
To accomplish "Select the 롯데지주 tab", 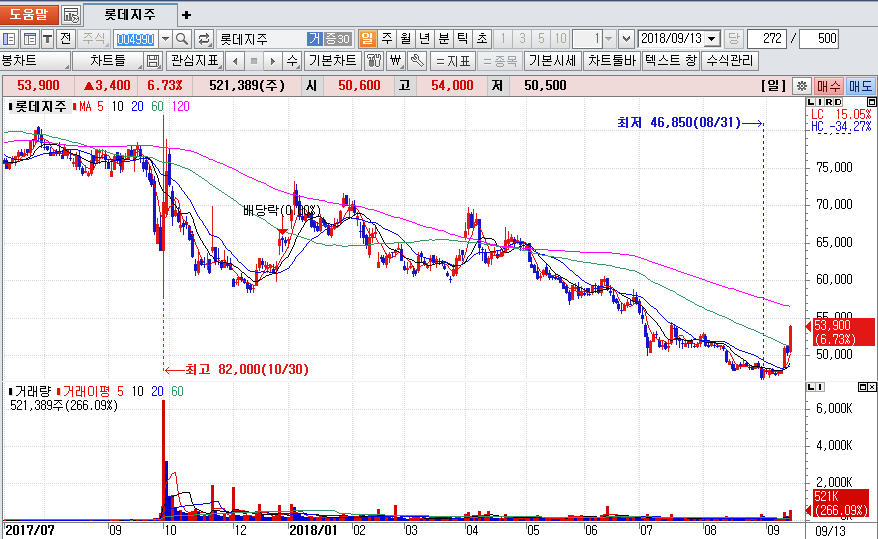I will (130, 15).
